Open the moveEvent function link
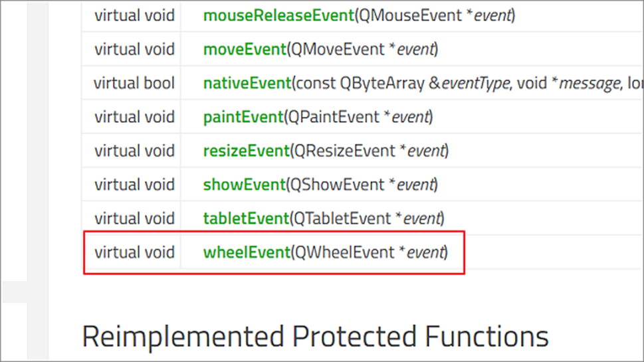644x362 pixels. 245,49
